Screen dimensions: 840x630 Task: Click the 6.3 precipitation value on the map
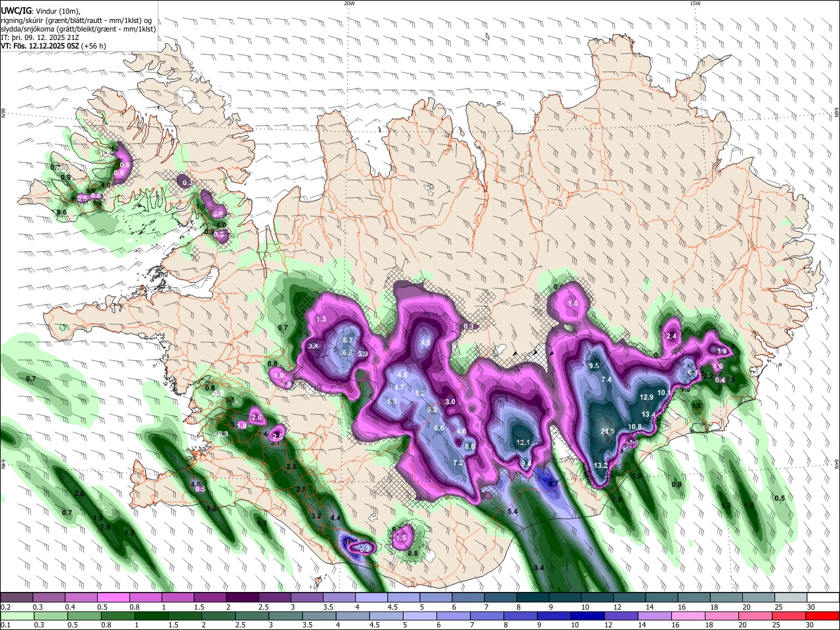[x=432, y=409]
